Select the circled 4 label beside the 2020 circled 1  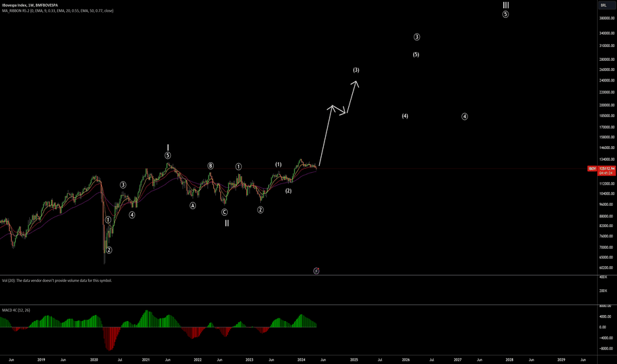click(132, 215)
